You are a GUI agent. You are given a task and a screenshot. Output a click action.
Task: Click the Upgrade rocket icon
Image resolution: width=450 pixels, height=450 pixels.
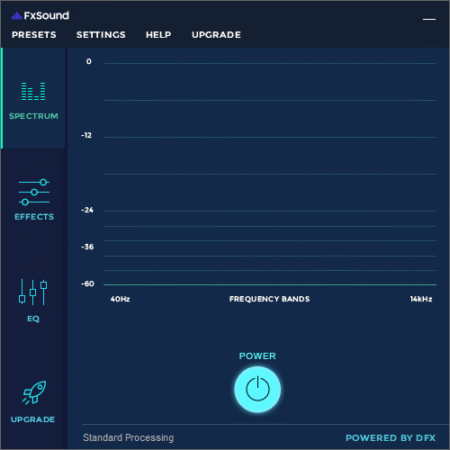(x=34, y=393)
